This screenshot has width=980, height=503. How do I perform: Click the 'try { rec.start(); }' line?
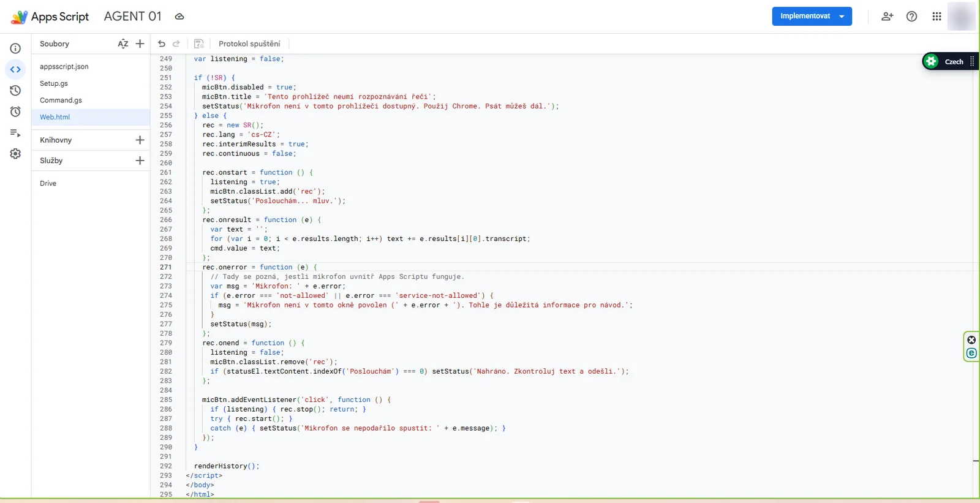251,418
